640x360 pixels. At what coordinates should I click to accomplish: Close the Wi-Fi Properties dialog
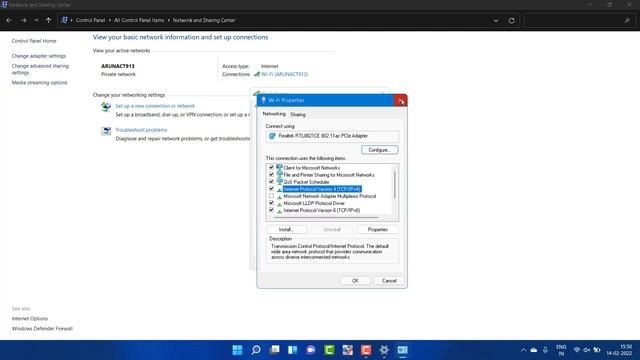point(400,100)
